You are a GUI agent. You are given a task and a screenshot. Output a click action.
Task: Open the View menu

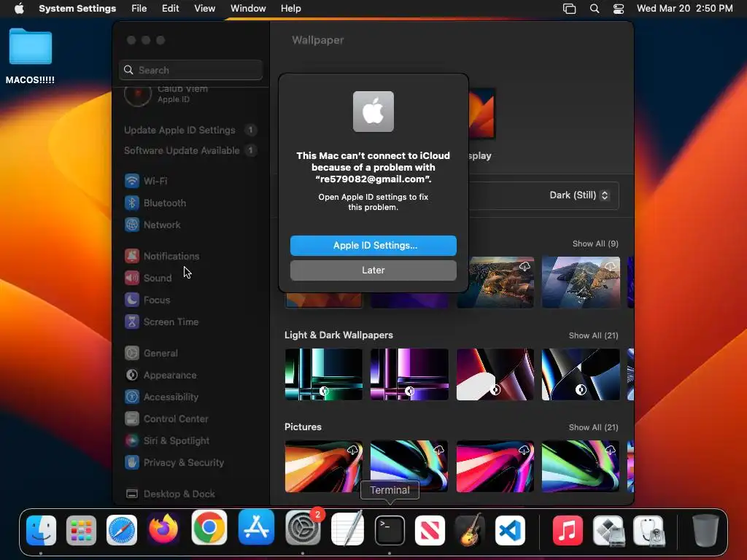click(x=204, y=9)
